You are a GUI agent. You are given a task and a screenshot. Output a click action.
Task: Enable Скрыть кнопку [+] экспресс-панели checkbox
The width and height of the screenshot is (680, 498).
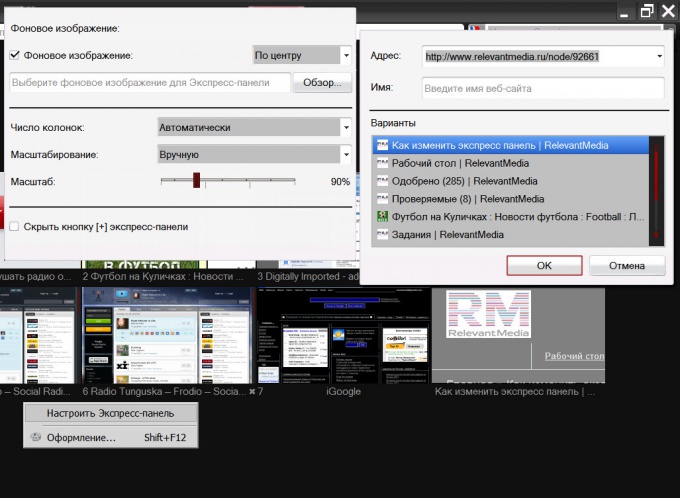14,226
